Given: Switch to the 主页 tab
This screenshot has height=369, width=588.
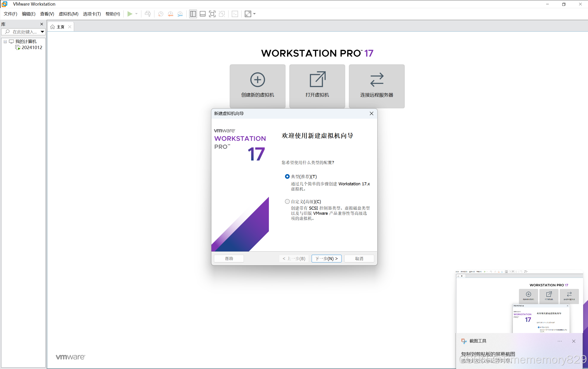Looking at the screenshot, I should coord(61,27).
